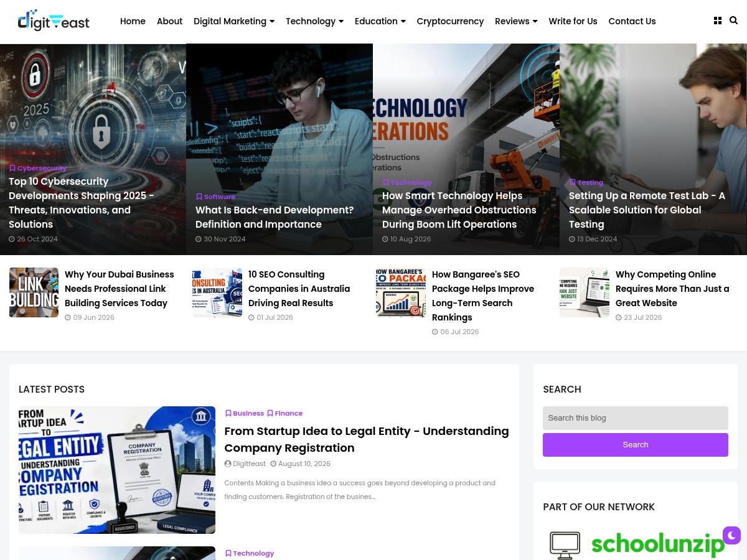The height and width of the screenshot is (560, 747).
Task: Open Dubai Link Building Services article
Action: [120, 289]
